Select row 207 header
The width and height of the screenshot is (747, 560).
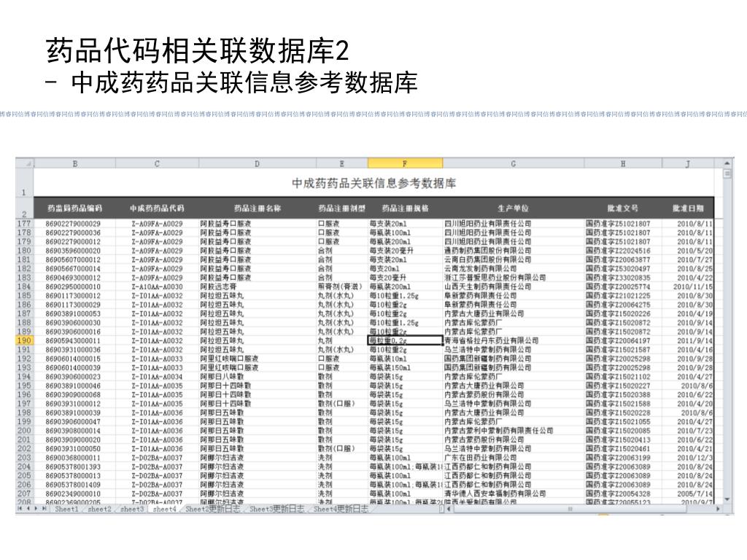pyautogui.click(x=24, y=494)
